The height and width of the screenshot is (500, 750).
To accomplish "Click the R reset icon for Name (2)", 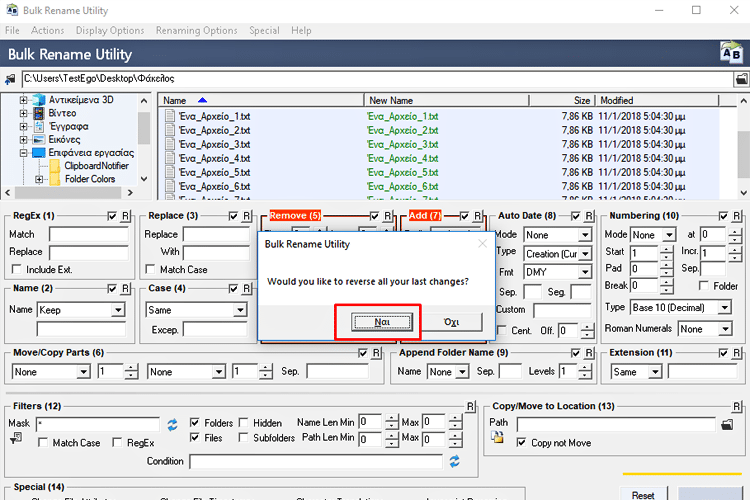I will pyautogui.click(x=125, y=289).
